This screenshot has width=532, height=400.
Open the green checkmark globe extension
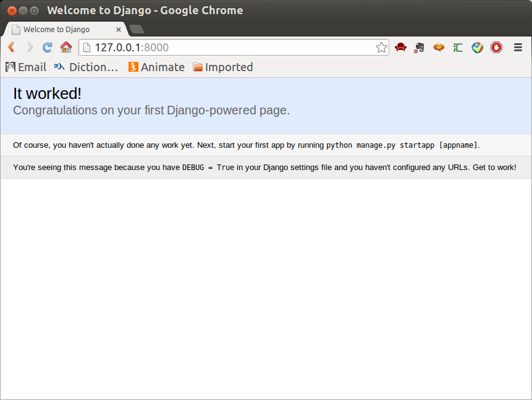coord(478,48)
